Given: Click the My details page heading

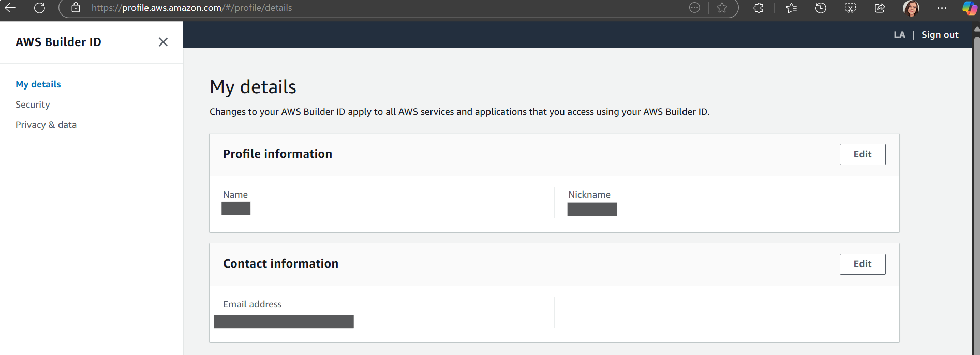Looking at the screenshot, I should (253, 87).
